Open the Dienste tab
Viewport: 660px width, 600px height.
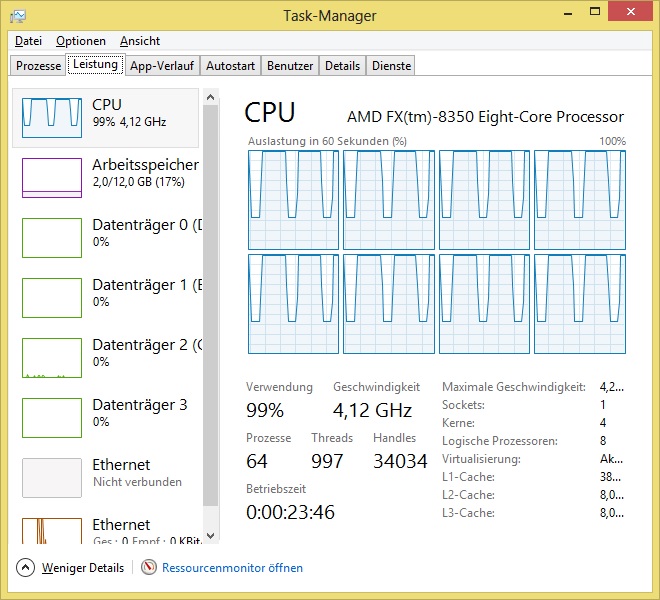pyautogui.click(x=391, y=66)
